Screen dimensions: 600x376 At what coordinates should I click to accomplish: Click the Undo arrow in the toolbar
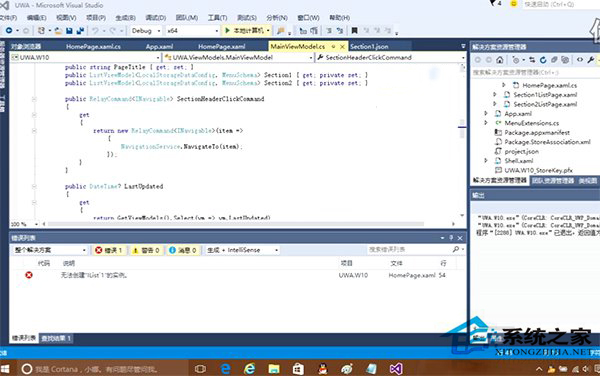(x=95, y=31)
